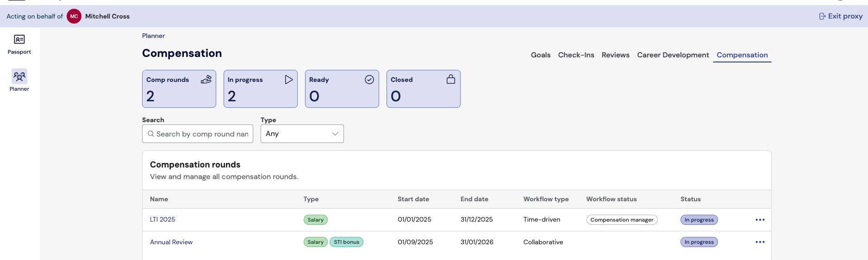Click the In progress play icon

pos(288,80)
